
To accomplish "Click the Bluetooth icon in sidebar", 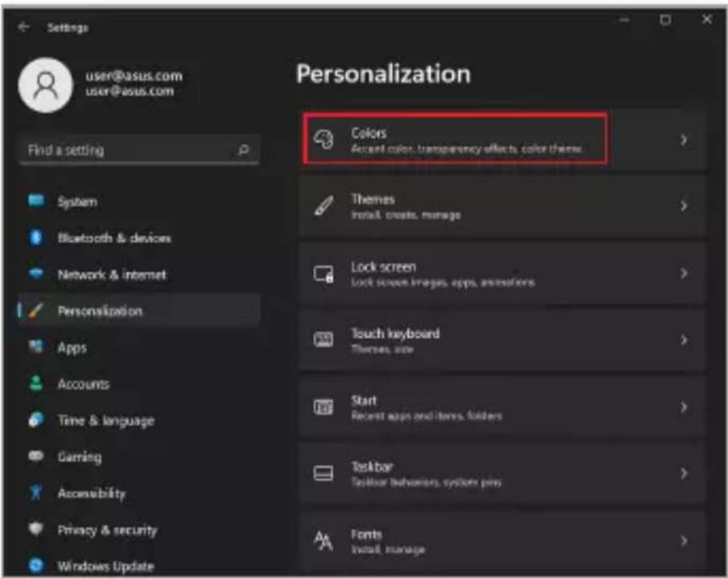I will 36,237.
